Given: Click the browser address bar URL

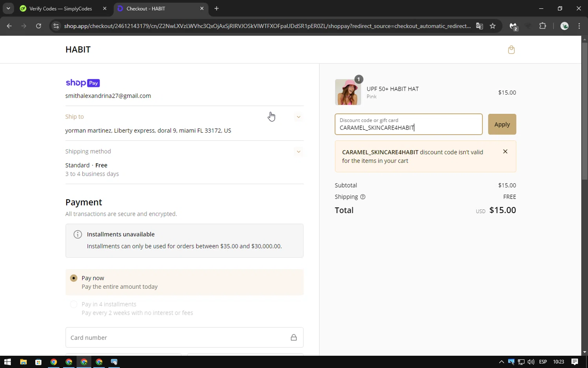Looking at the screenshot, I should click(267, 26).
